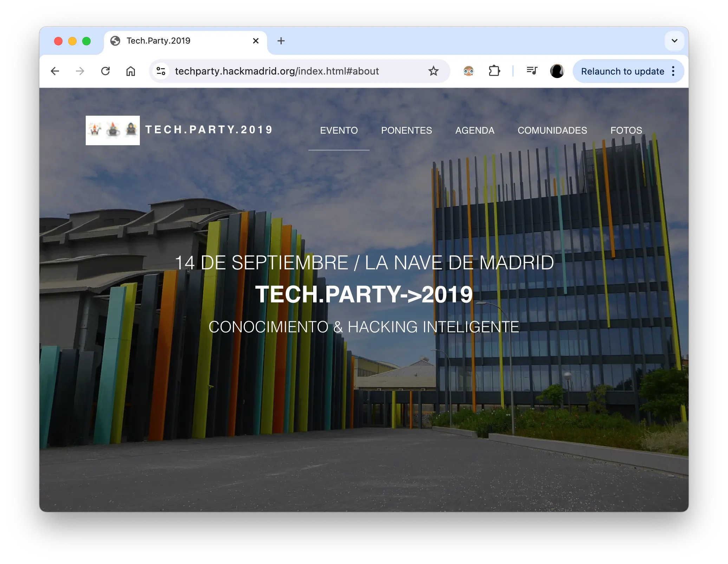Close the Tech.Party.2019 tab

tap(256, 41)
